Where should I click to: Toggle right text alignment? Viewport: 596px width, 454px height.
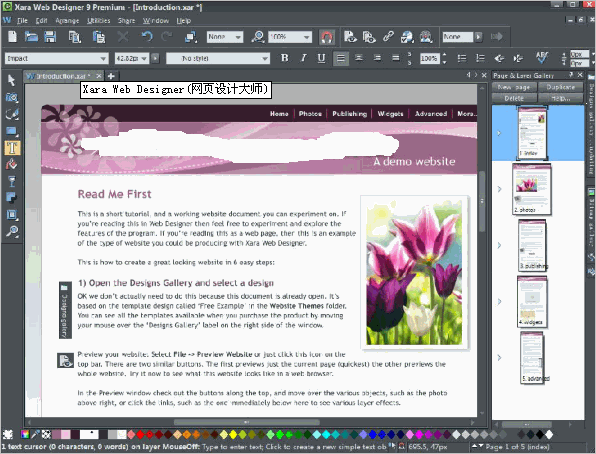pyautogui.click(x=377, y=58)
